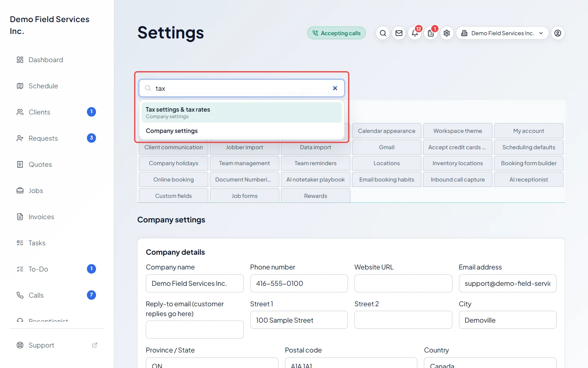Open the search icon in header

(x=383, y=33)
